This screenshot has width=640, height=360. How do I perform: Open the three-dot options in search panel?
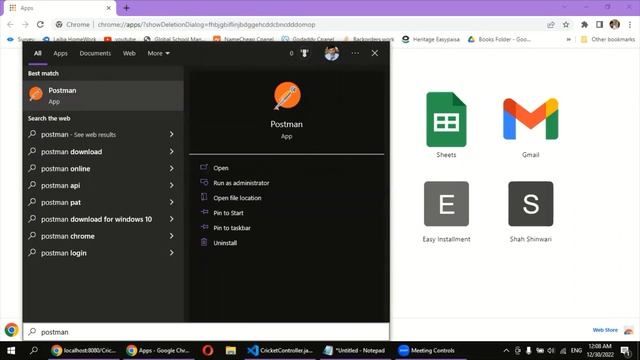coord(355,53)
